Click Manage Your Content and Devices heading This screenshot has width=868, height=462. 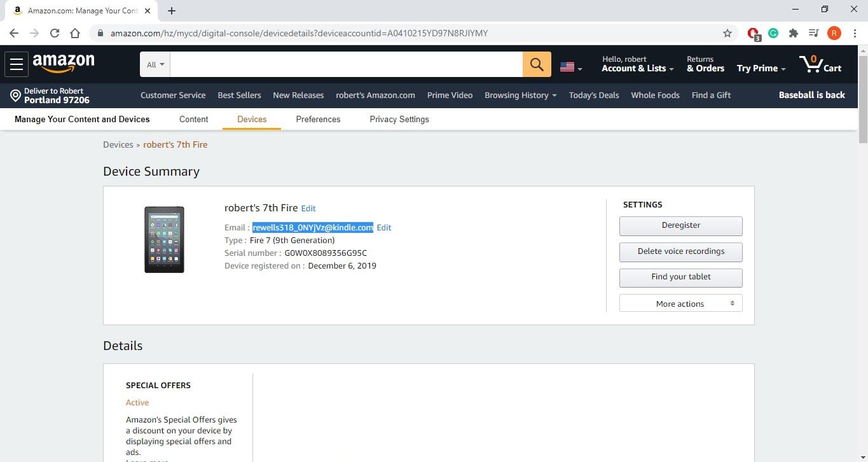tap(82, 119)
